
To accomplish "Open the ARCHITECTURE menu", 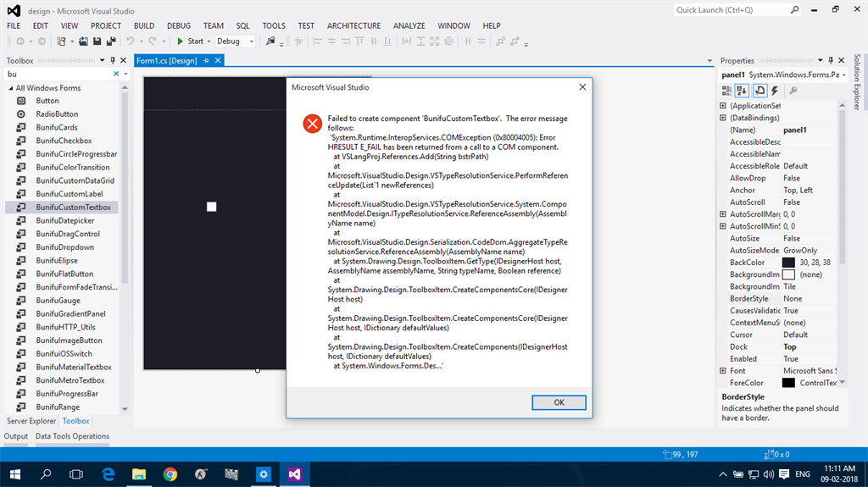I will click(x=353, y=26).
